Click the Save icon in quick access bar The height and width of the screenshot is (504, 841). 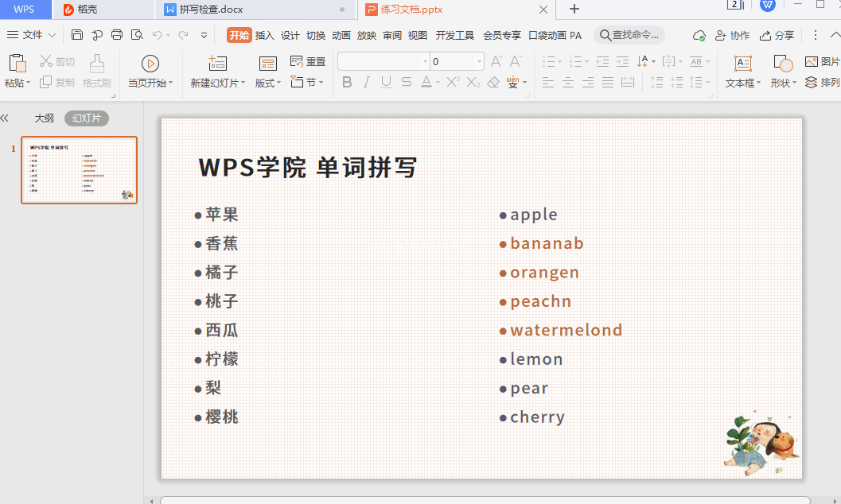tap(77, 35)
